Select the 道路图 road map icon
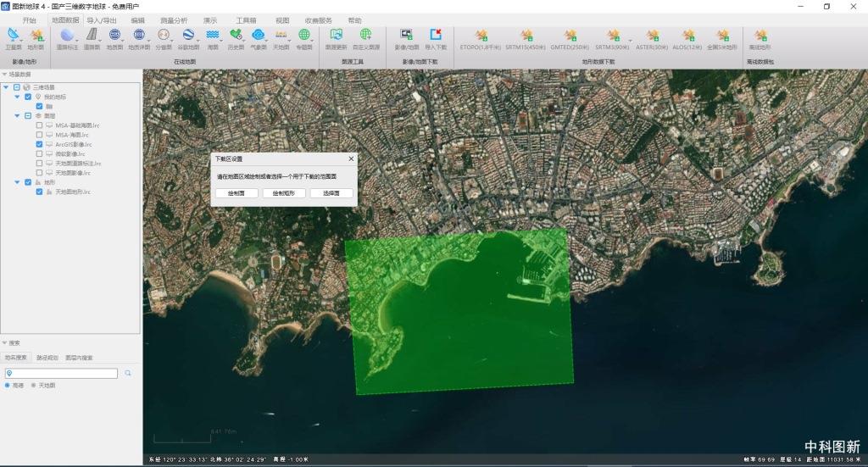The width and height of the screenshot is (868, 467). pos(92,35)
